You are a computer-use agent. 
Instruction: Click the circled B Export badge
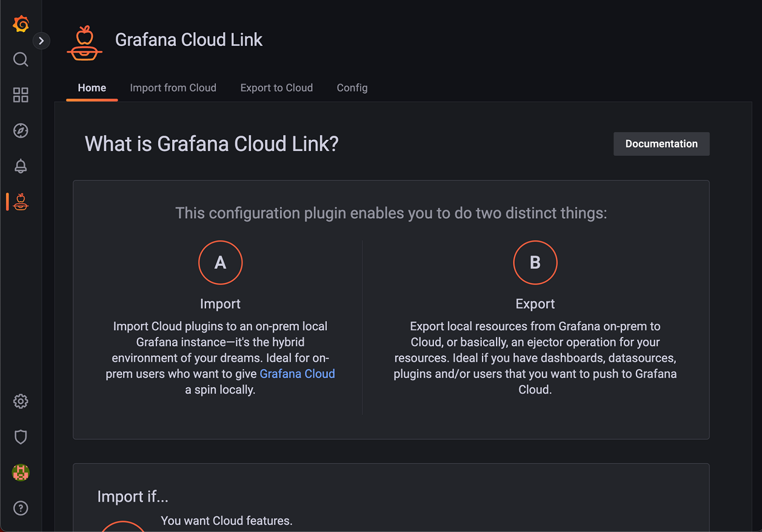click(535, 262)
